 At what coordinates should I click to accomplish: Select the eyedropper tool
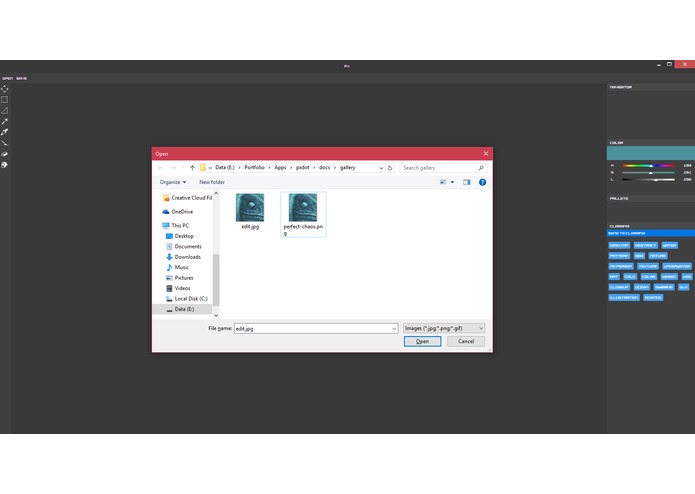coord(4,132)
